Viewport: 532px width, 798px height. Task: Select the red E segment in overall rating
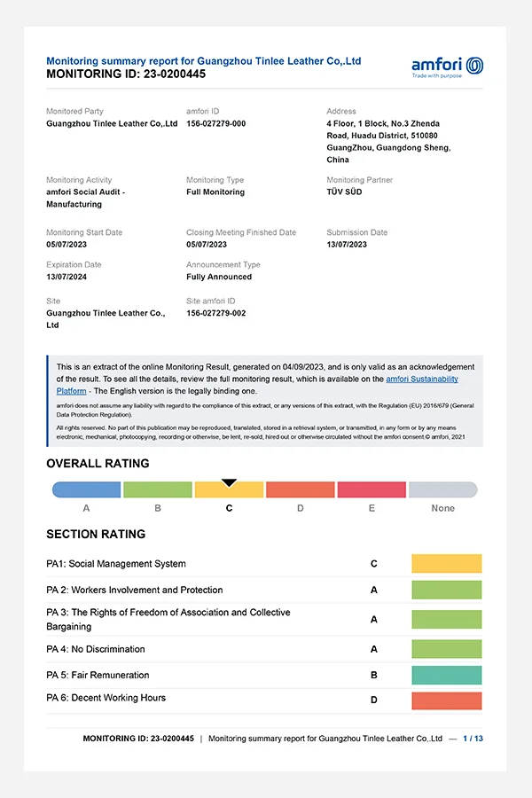(372, 489)
